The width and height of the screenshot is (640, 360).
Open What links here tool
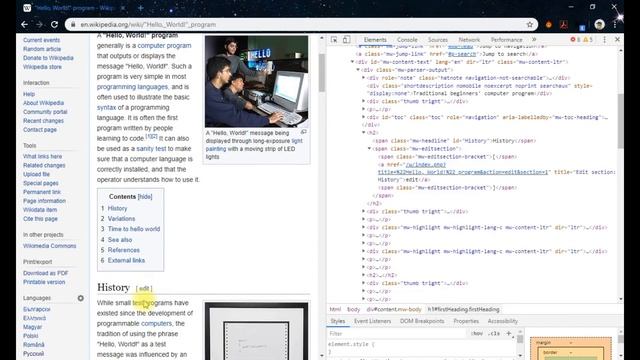(x=42, y=156)
